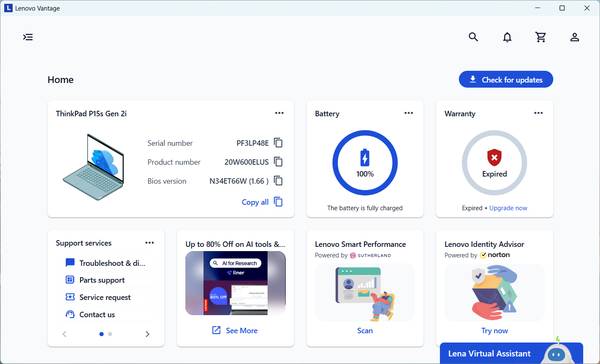
Task: Click the Lenovo Vantage app logo
Action: coord(8,8)
